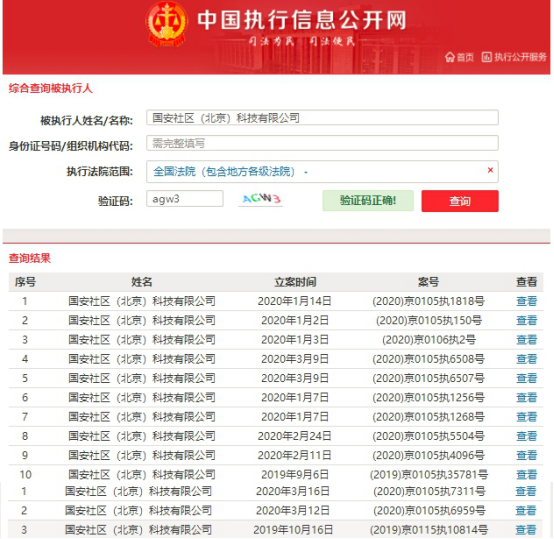Open the 执行公开服务 icon link
Image resolution: width=554 pixels, height=539 pixels.
pos(514,57)
